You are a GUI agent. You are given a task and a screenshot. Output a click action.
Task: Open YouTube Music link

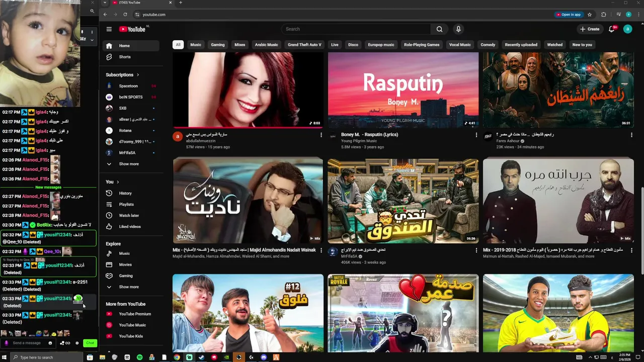[x=131, y=325]
